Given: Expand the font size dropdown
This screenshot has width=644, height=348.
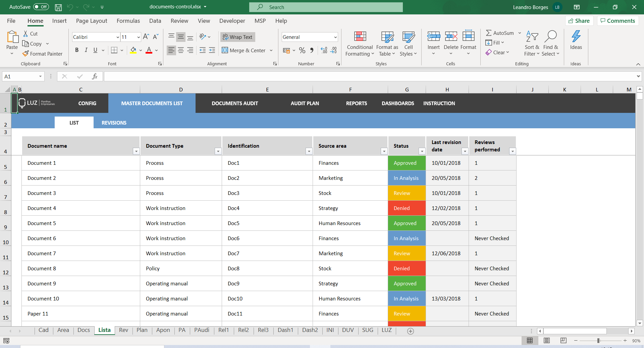Looking at the screenshot, I should click(139, 37).
